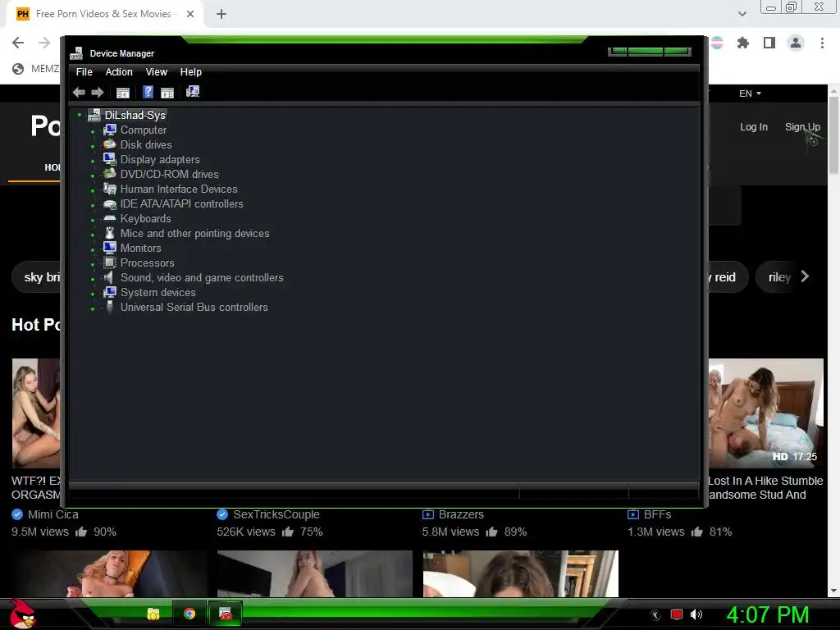Click the 4:07 PM taskbar clock
840x630 pixels.
[767, 614]
